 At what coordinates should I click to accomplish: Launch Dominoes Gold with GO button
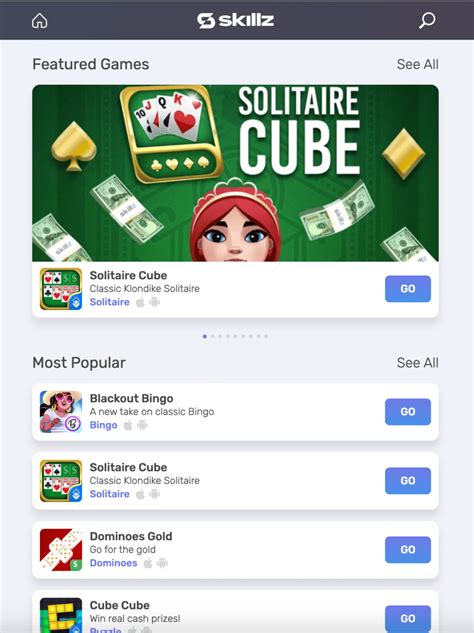tap(408, 549)
